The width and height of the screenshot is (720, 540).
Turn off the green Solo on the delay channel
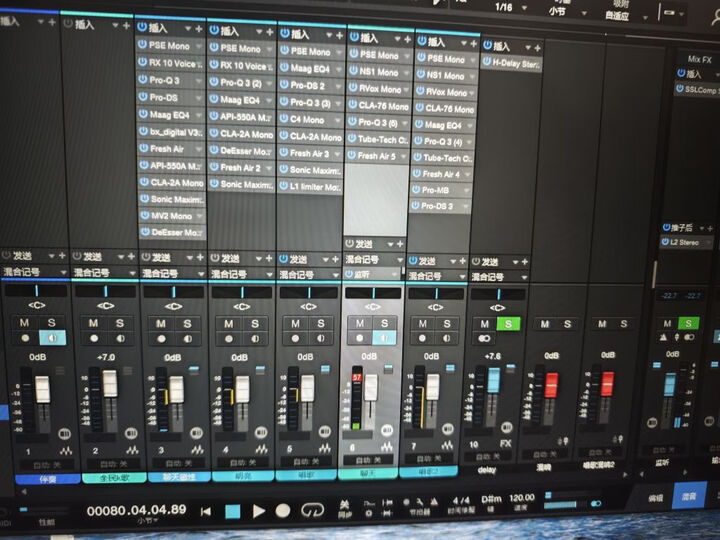point(508,324)
